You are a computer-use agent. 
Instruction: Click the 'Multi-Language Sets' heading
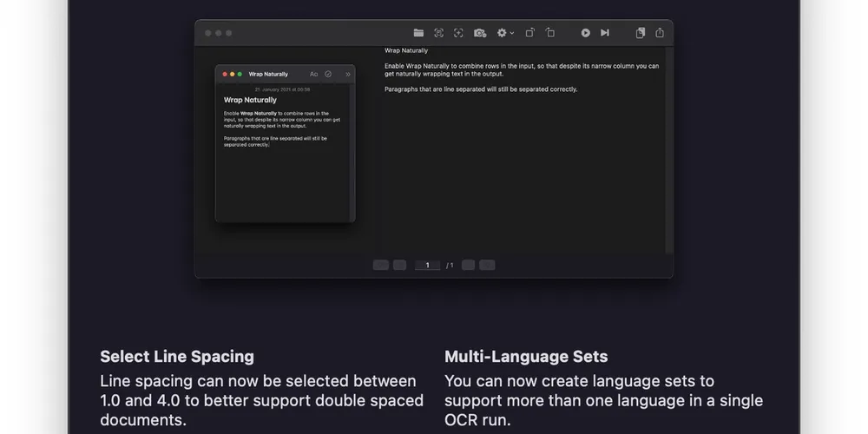pos(526,357)
